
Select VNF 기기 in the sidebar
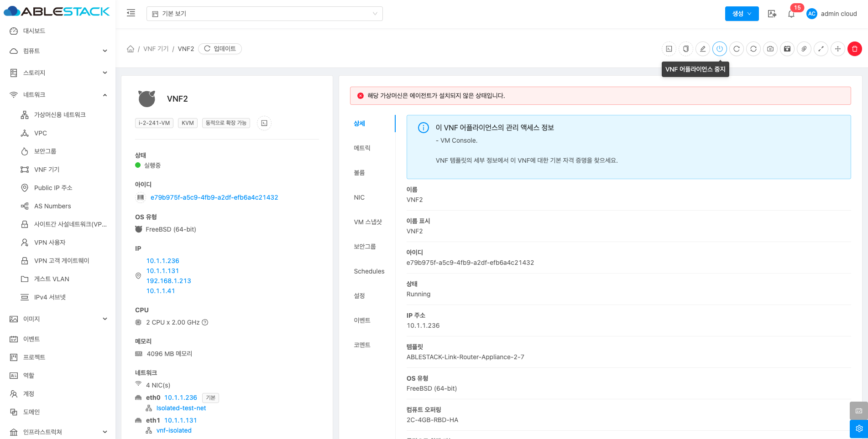(x=47, y=170)
